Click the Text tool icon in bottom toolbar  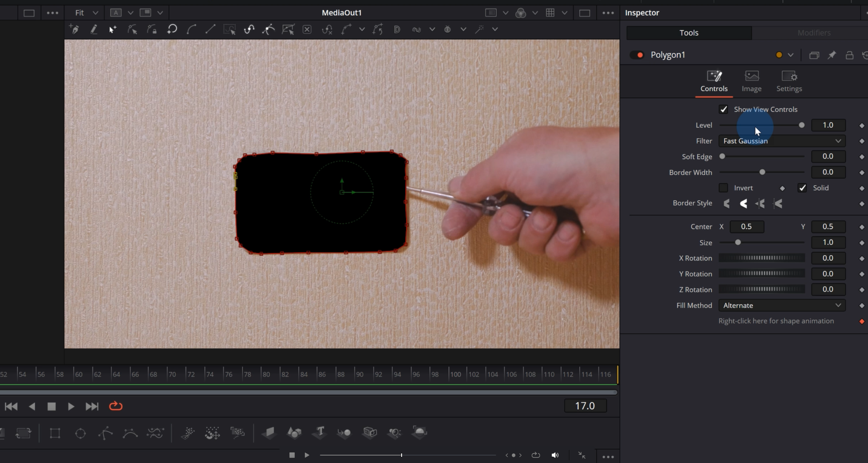coord(320,432)
